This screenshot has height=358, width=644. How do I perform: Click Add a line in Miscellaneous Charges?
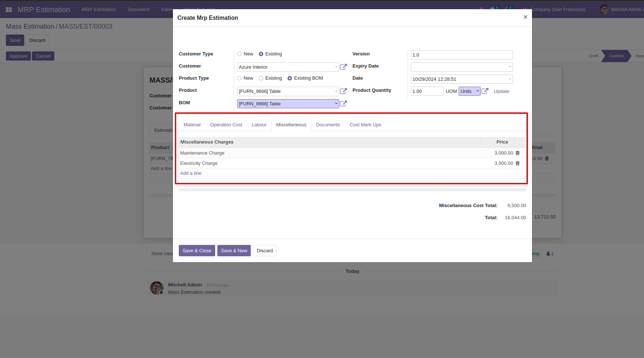(x=191, y=173)
